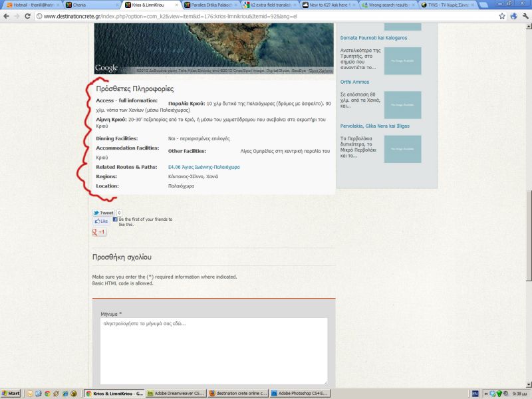The height and width of the screenshot is (399, 532).
Task: Click the Google logo on the map
Action: pos(106,68)
